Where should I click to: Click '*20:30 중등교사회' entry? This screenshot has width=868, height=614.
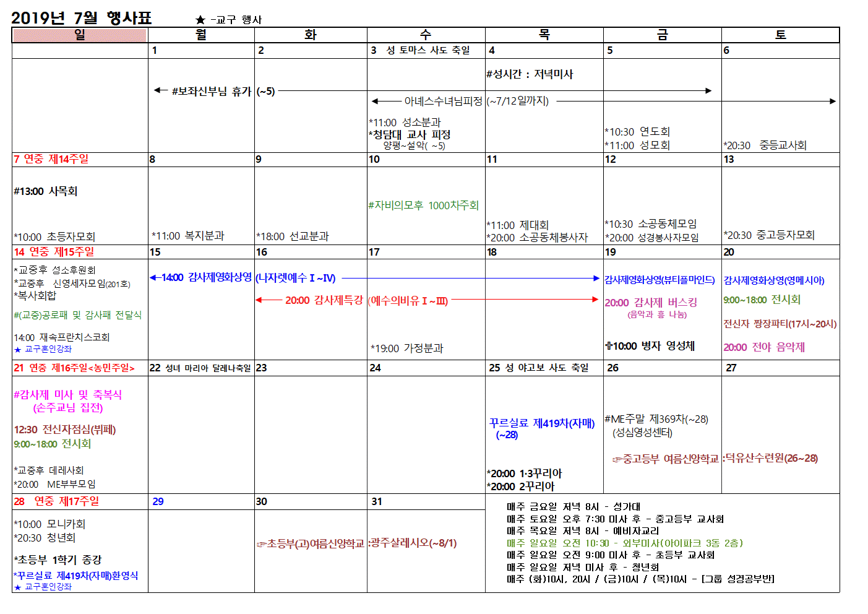coord(765,145)
